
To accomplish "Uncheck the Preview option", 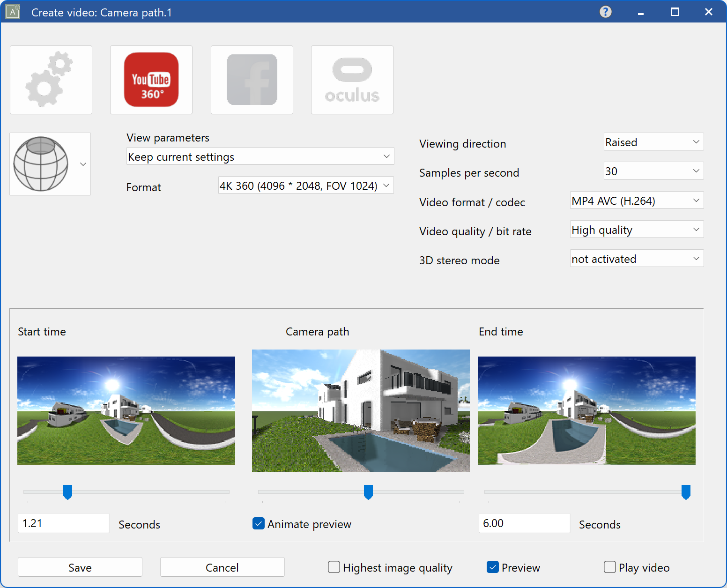I will click(x=492, y=567).
